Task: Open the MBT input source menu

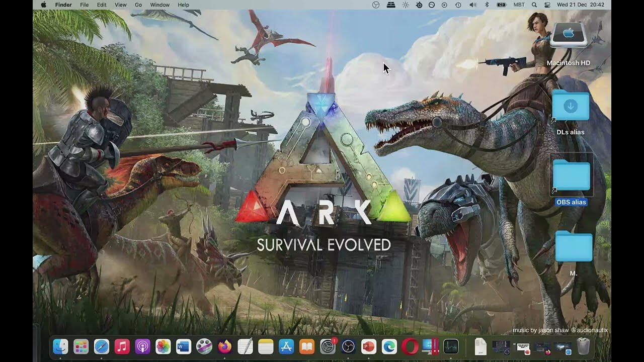Action: pyautogui.click(x=519, y=5)
